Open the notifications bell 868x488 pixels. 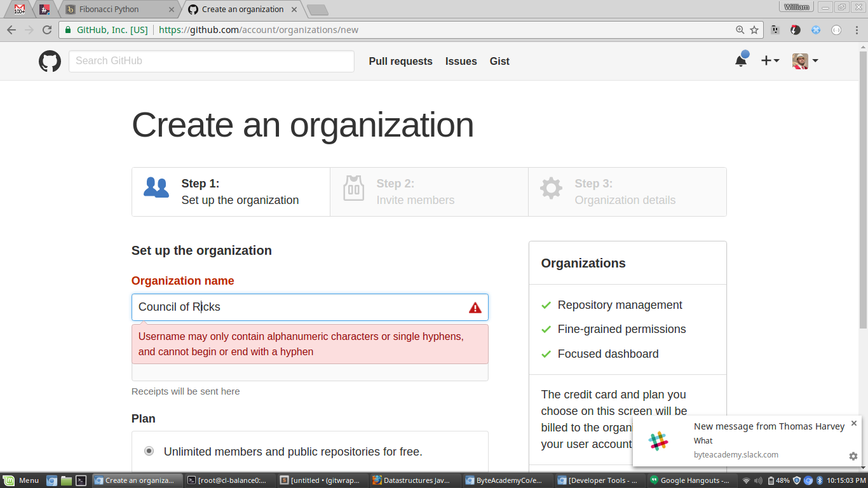pos(740,61)
